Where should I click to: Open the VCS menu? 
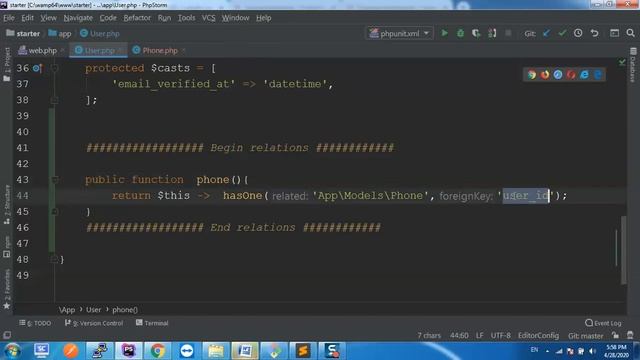pyautogui.click(x=209, y=18)
